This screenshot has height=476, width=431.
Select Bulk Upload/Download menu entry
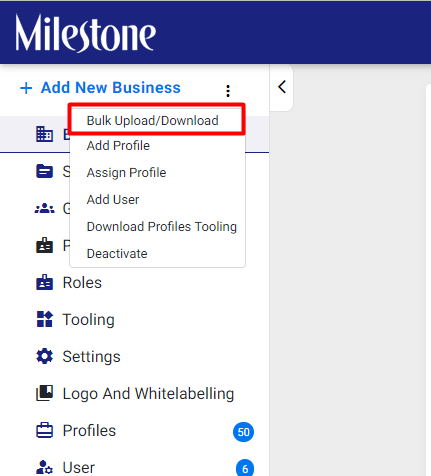[152, 120]
